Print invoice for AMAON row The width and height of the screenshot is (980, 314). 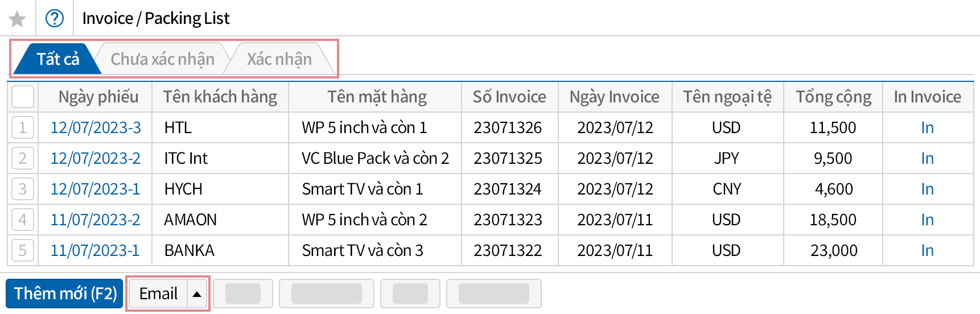[927, 220]
